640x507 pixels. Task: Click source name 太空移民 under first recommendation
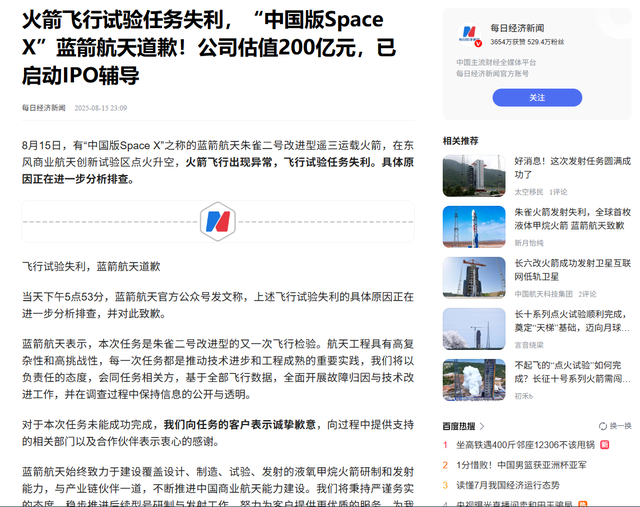(529, 192)
